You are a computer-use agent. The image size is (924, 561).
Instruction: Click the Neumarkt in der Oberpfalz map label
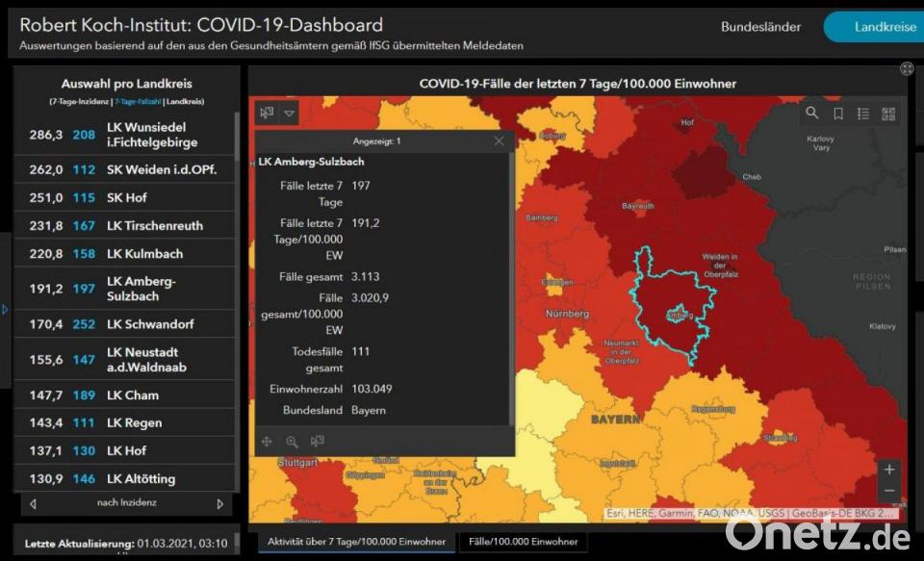(621, 352)
